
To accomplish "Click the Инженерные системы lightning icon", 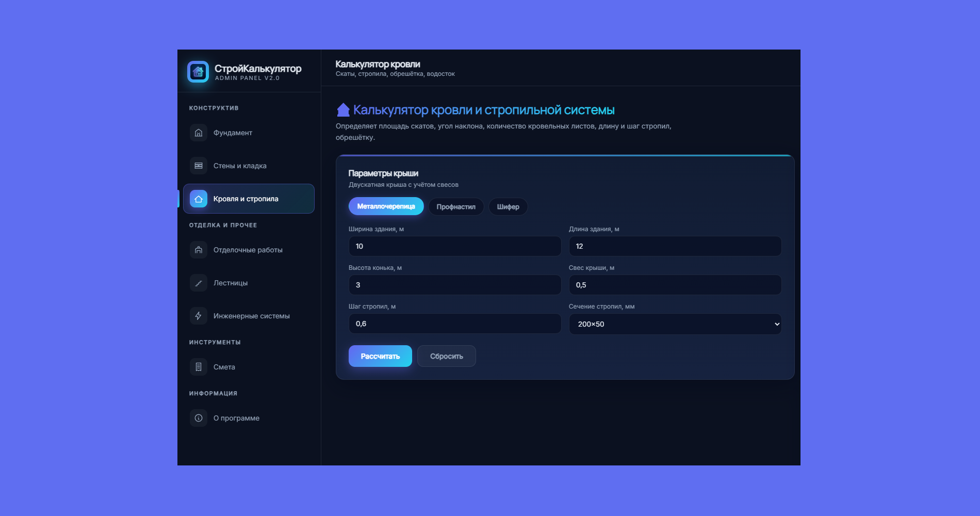I will [199, 316].
